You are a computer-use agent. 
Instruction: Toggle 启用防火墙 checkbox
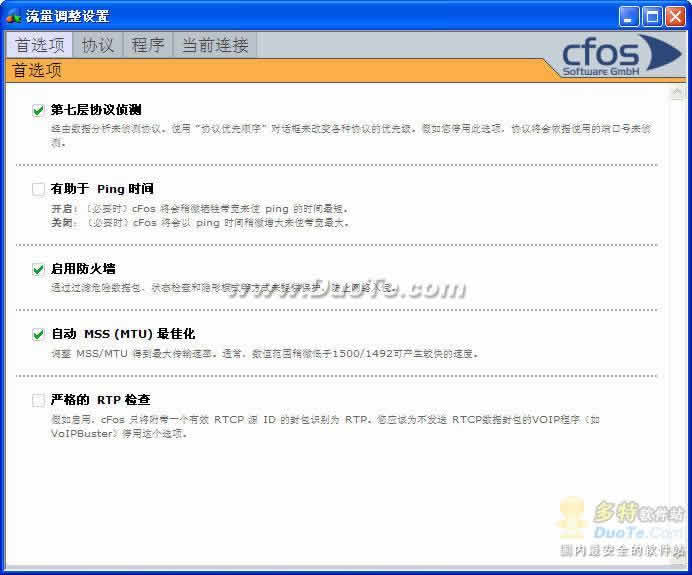point(38,269)
